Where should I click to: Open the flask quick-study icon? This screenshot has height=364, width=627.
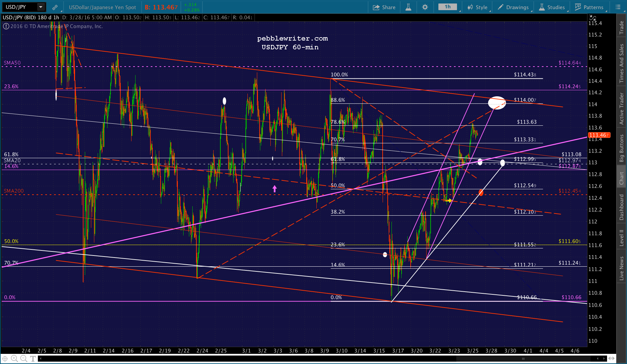tap(408, 7)
